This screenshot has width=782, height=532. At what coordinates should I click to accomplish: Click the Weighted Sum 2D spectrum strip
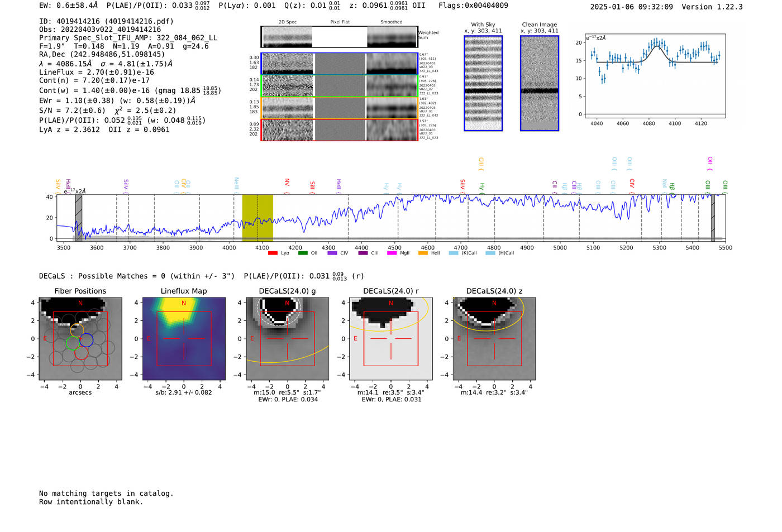[x=340, y=37]
